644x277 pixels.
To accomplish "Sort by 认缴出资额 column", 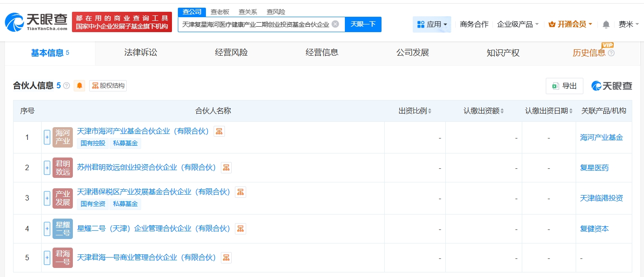I will [483, 111].
